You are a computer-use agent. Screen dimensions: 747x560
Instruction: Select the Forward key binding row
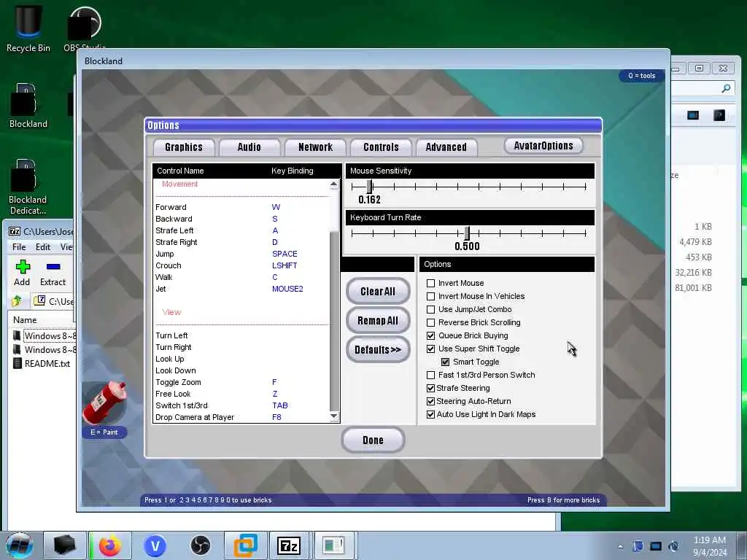point(241,207)
